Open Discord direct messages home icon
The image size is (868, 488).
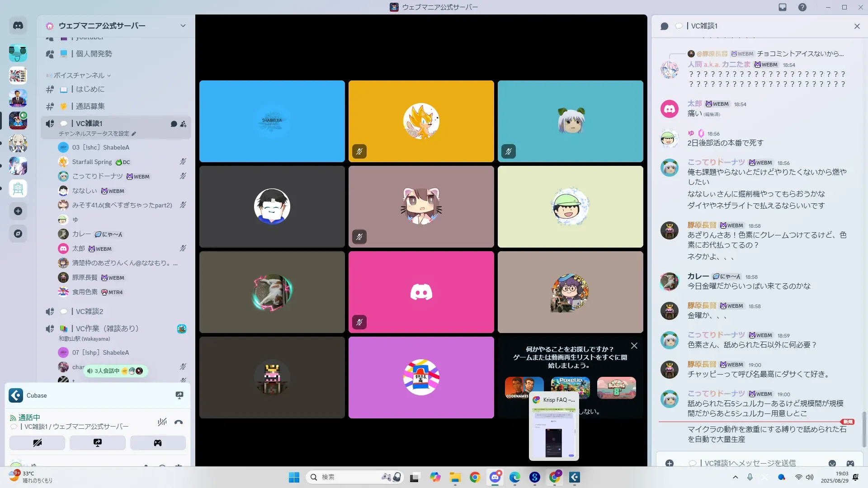(18, 26)
